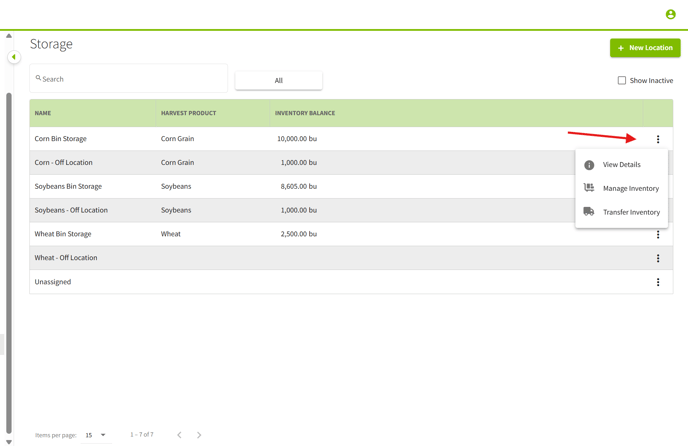This screenshot has width=688, height=446.
Task: Click the 8,605.00 bu balance value
Action: (x=299, y=186)
